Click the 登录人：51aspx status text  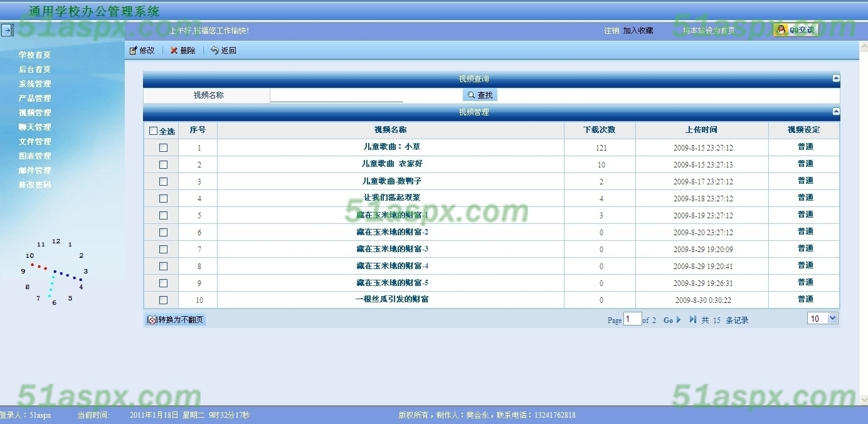coord(26,415)
